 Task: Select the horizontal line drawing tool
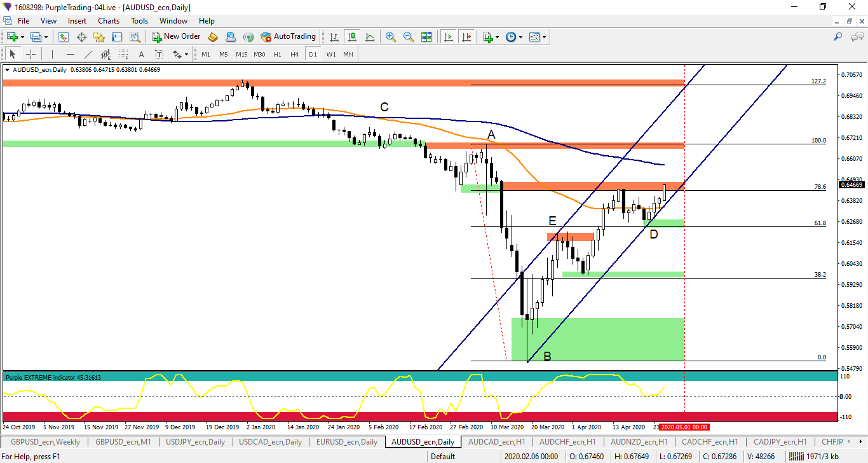point(70,54)
